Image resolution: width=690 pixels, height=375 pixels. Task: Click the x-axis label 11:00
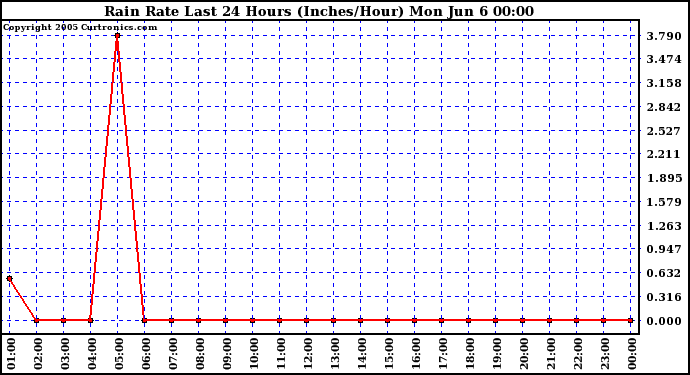point(281,353)
